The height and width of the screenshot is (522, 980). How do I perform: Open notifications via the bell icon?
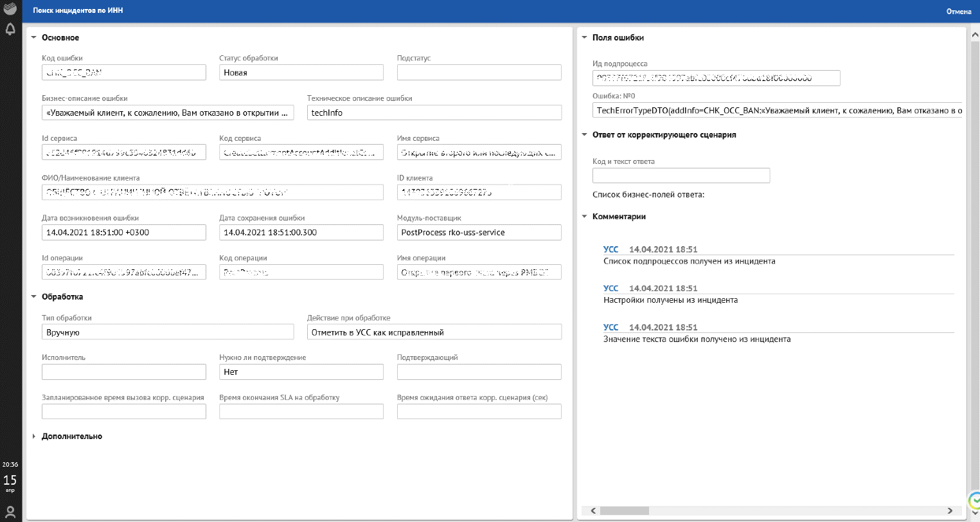click(10, 30)
